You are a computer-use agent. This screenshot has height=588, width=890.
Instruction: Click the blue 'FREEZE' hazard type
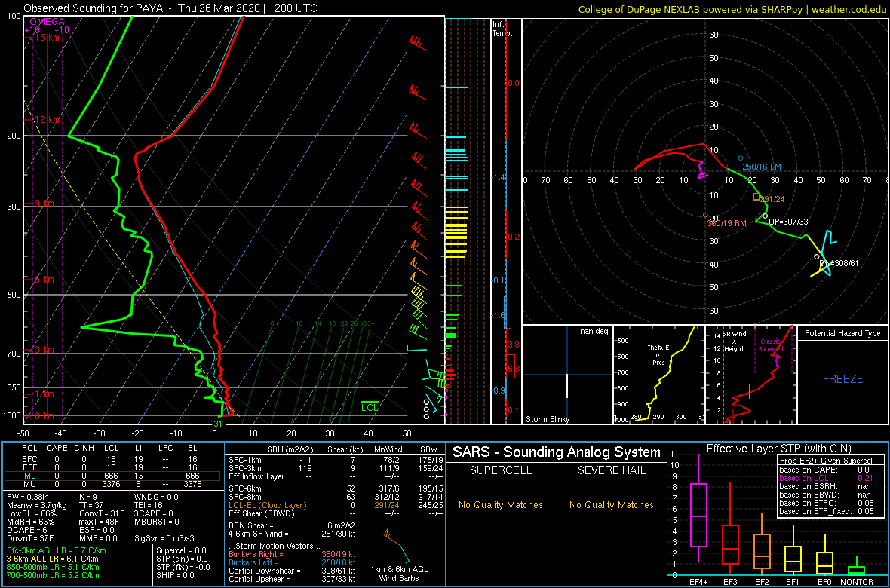tap(843, 378)
